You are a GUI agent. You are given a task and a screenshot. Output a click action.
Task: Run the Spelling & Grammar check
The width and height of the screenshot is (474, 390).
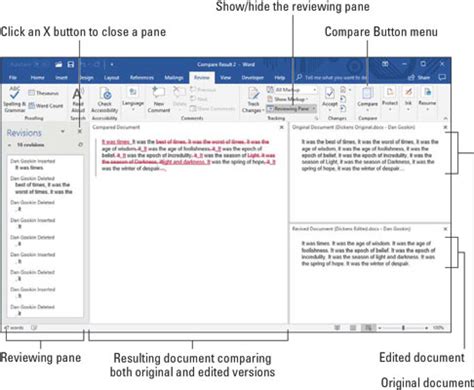coord(14,99)
